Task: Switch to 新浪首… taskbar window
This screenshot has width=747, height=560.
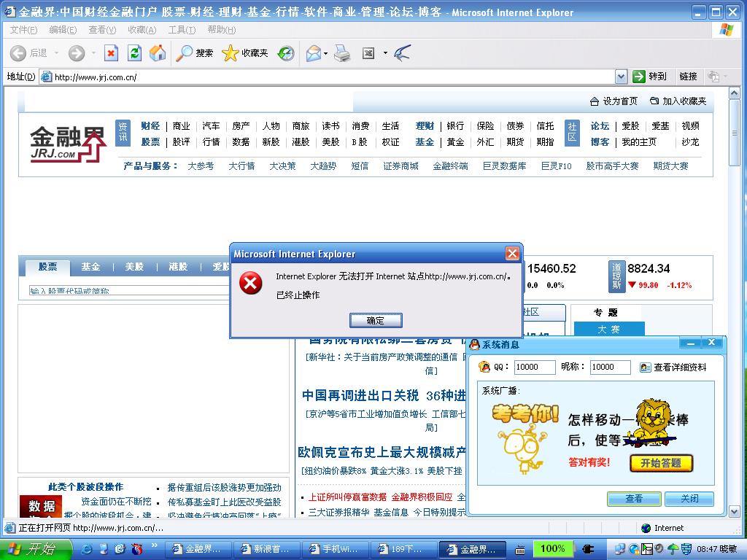Action: tap(267, 549)
